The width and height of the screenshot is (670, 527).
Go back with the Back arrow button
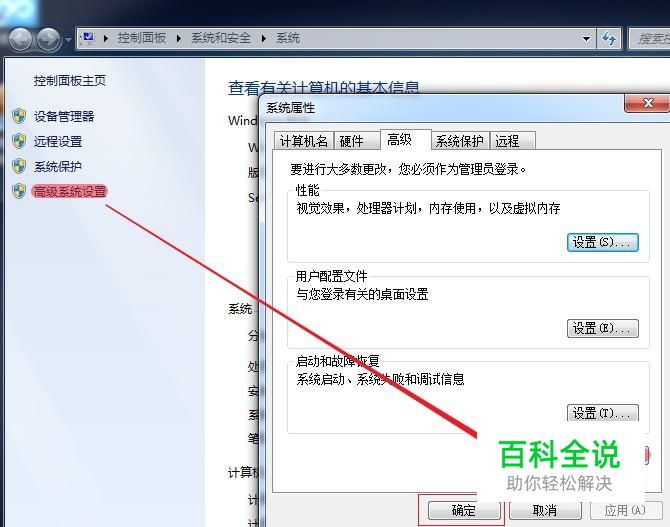tap(20, 39)
